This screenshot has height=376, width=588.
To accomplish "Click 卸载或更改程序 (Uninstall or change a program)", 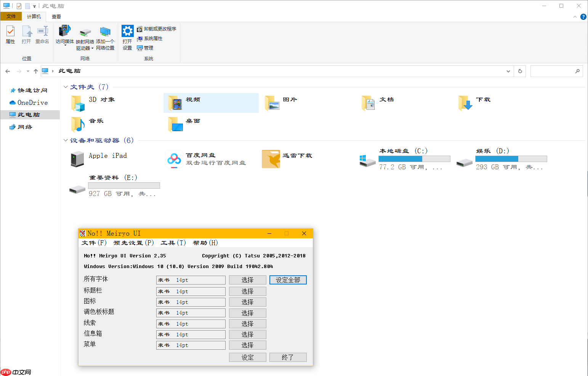I will coord(157,29).
